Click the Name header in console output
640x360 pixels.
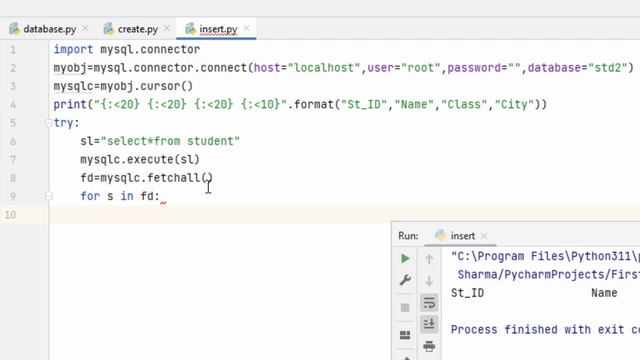[x=604, y=293]
